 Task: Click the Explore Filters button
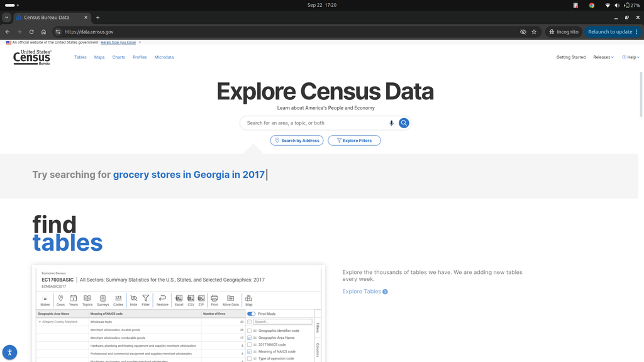(354, 140)
